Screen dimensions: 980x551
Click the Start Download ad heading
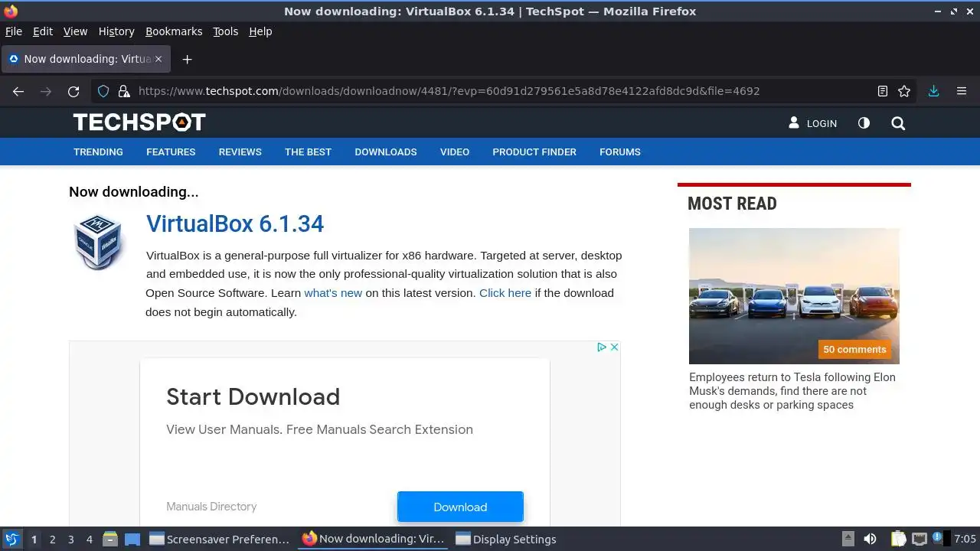pos(253,396)
